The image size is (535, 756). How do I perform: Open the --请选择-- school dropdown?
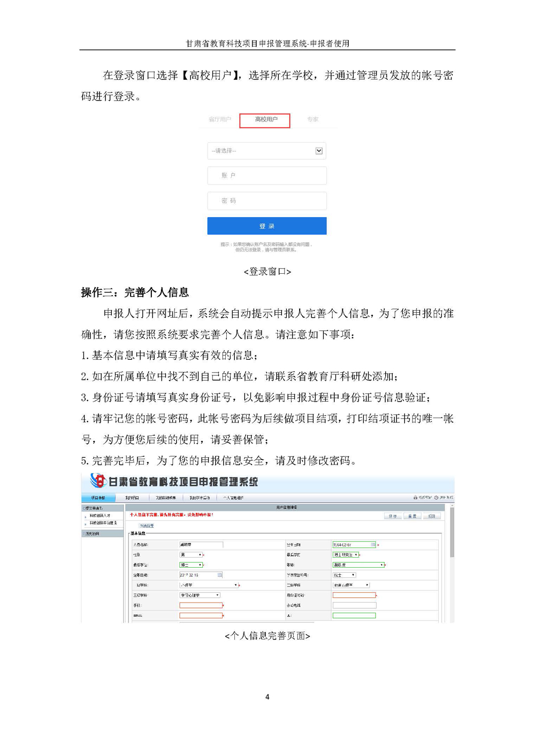[266, 151]
